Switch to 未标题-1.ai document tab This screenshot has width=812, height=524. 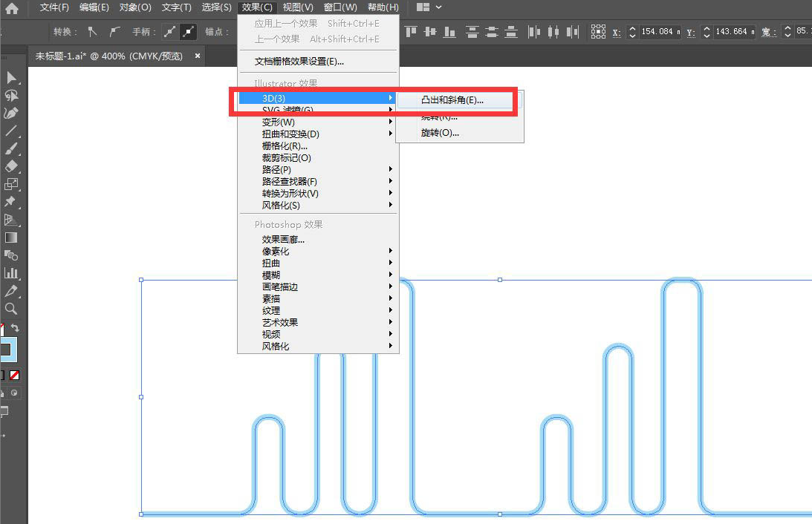[x=108, y=56]
